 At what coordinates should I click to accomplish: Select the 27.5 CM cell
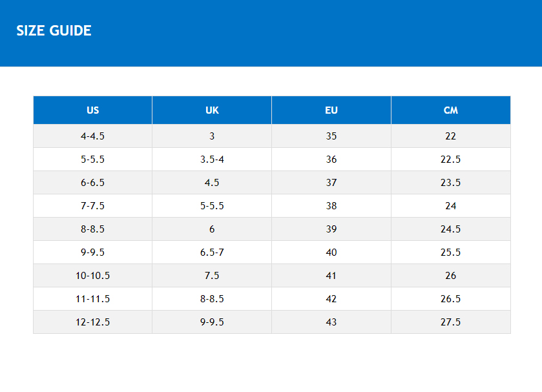(x=450, y=322)
